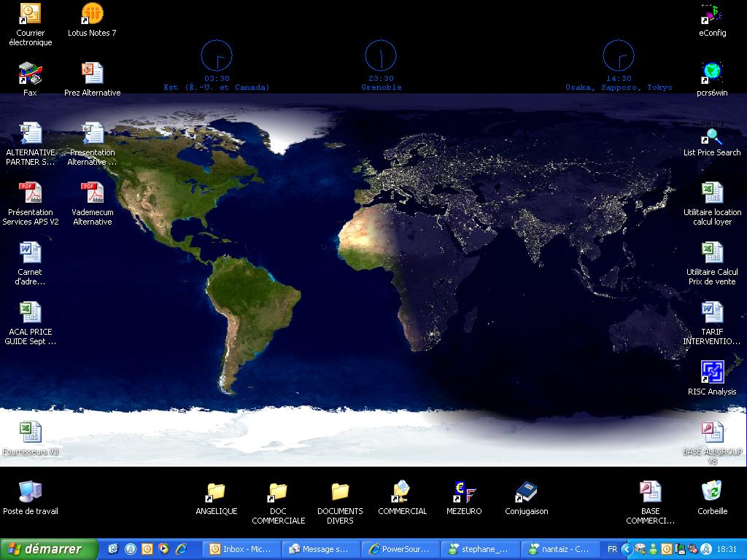Screen dimensions: 747x560
Task: Click the démarrer start button
Action: [48, 549]
